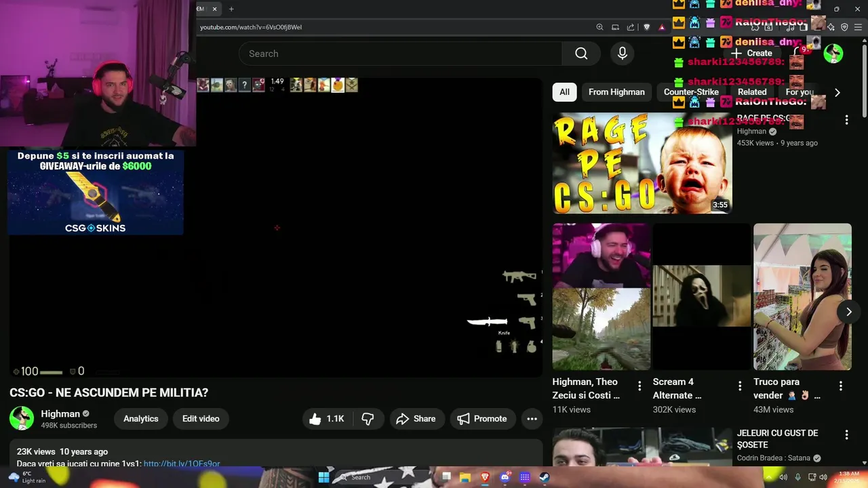
Task: Show more filter chips with right arrow
Action: [837, 92]
